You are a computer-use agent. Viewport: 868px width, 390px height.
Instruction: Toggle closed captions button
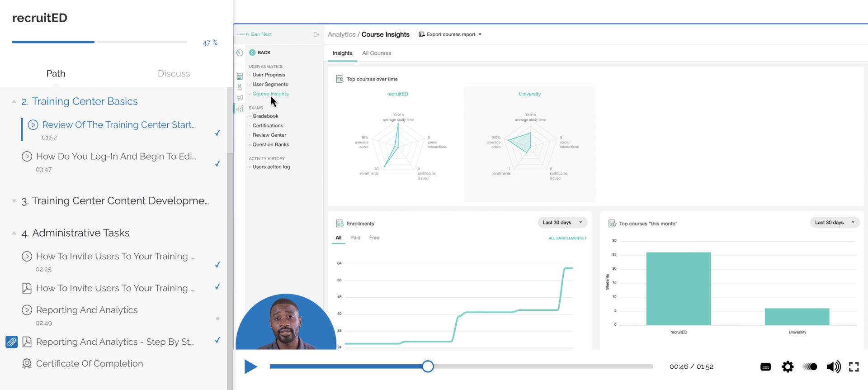click(x=765, y=367)
